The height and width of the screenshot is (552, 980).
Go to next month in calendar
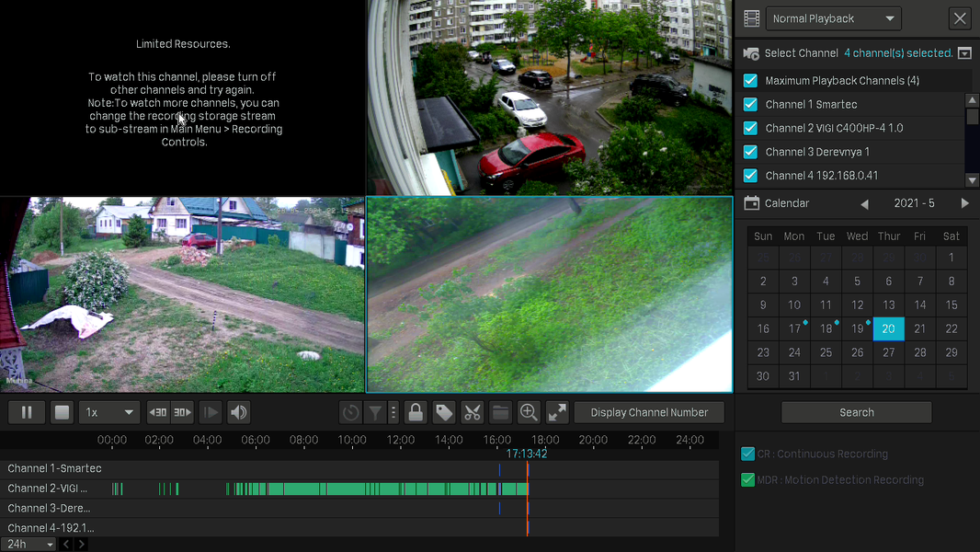pyautogui.click(x=964, y=203)
